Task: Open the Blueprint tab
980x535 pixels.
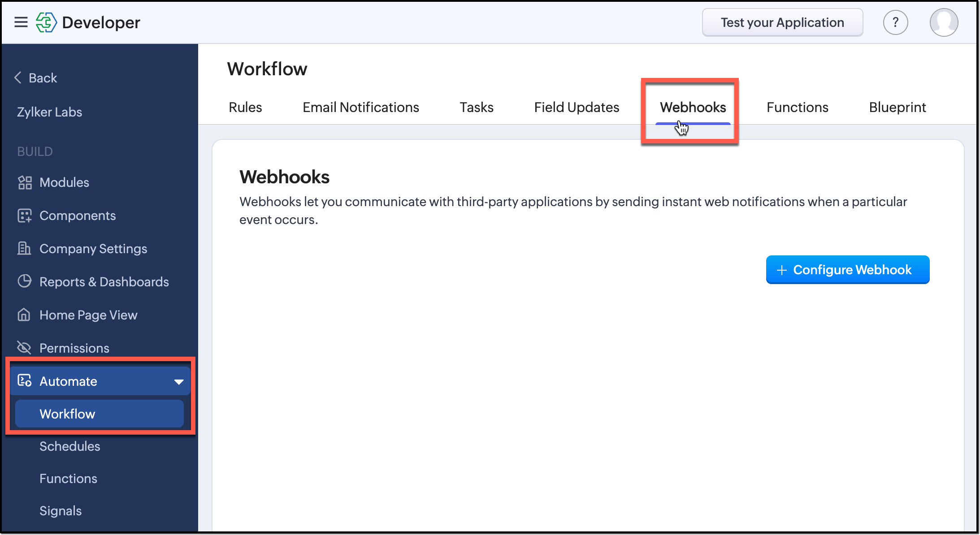Action: click(897, 108)
